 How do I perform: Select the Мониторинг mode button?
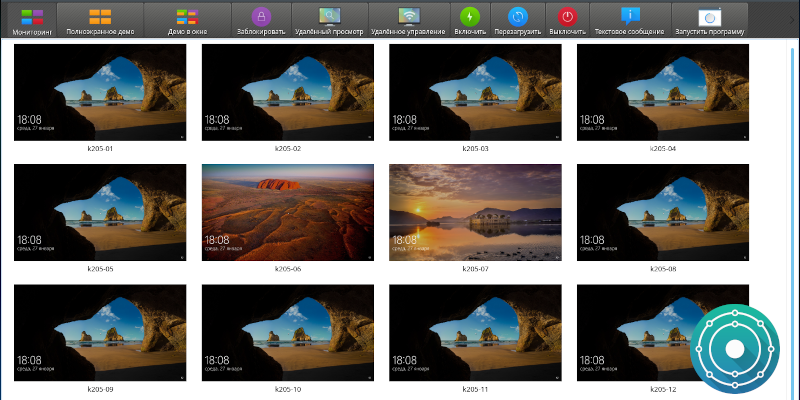pos(32,20)
